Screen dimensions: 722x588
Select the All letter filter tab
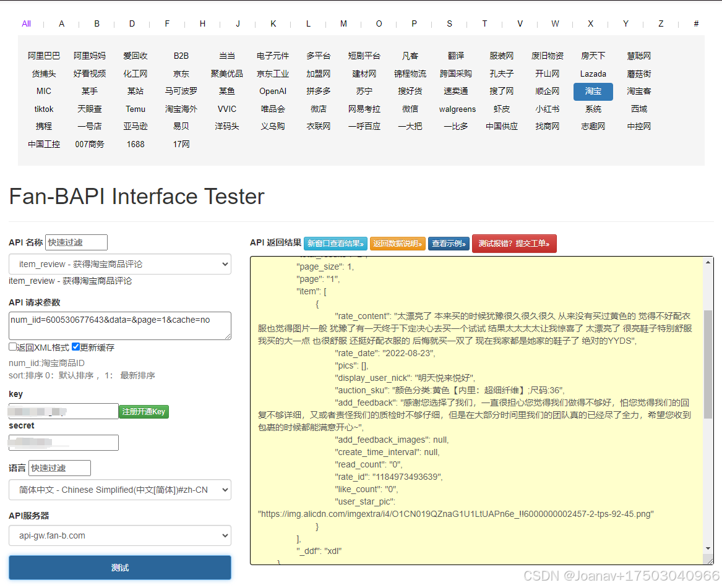coord(26,23)
